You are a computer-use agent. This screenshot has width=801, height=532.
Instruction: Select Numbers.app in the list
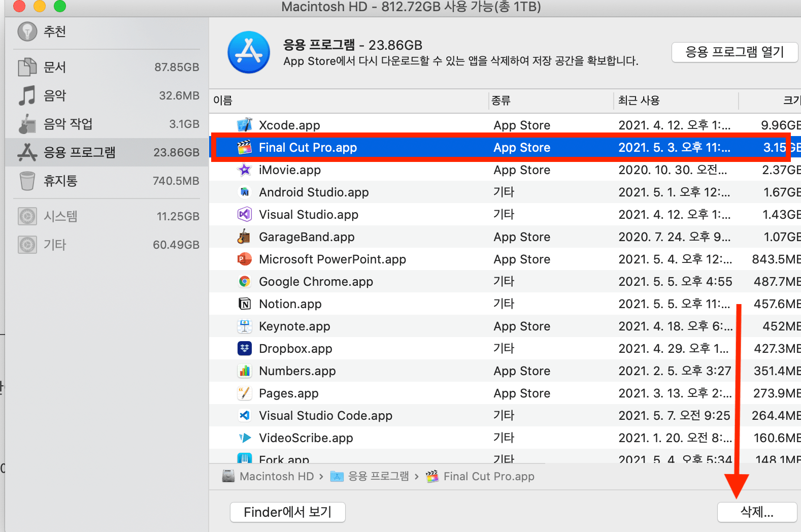[x=297, y=371]
